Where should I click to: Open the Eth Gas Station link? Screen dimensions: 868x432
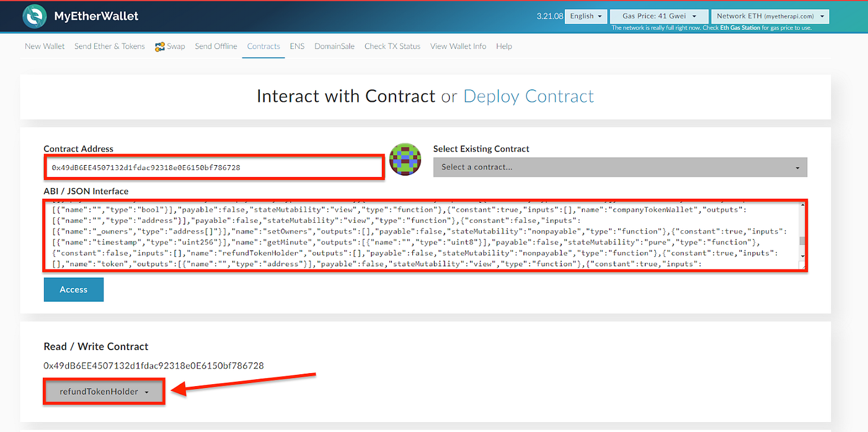pos(740,28)
